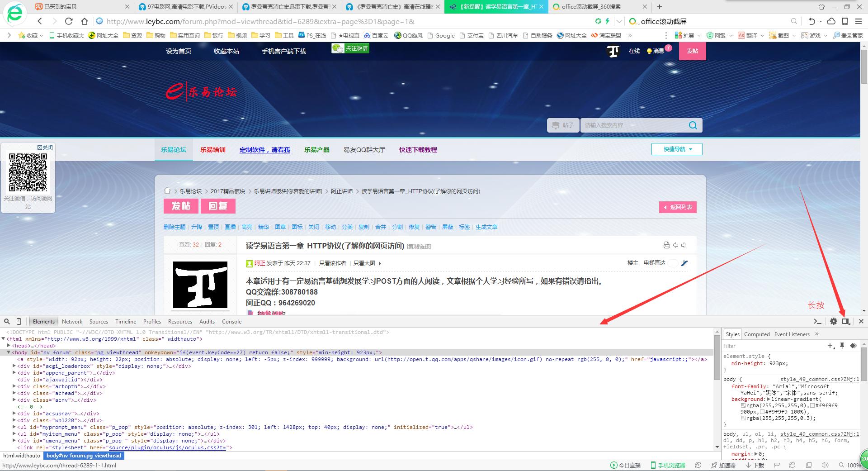Screen dimensions: 868x471
Task: Expand the div with id append_parent
Action: (x=14, y=373)
